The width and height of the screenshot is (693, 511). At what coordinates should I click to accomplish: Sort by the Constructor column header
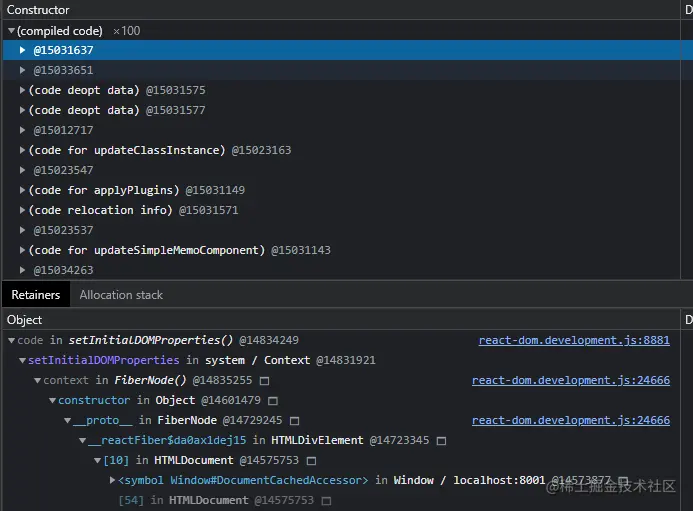(x=39, y=10)
